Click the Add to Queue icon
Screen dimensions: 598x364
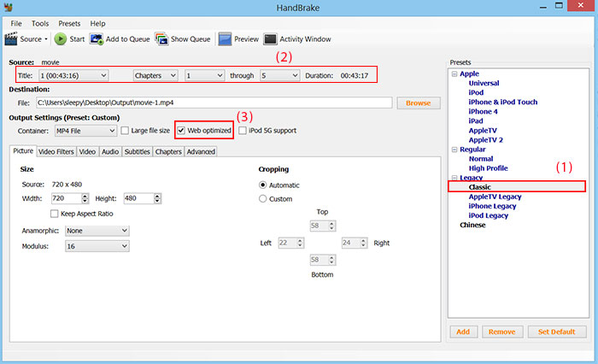pos(97,38)
